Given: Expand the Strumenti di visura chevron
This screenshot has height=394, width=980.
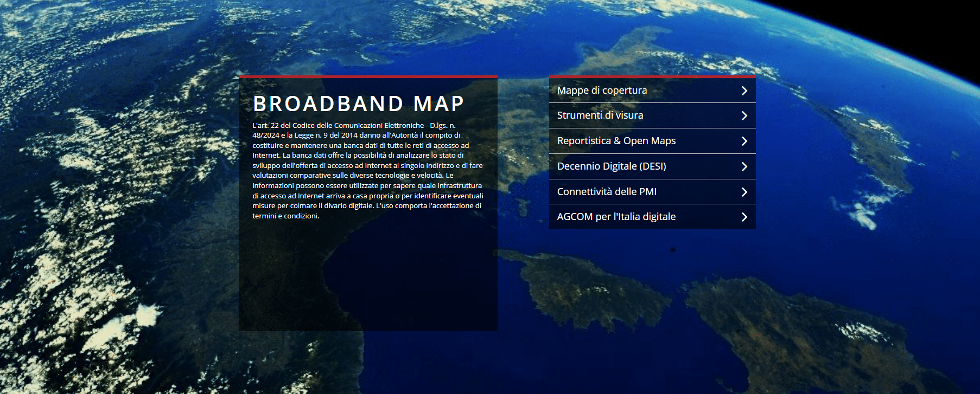Looking at the screenshot, I should click(744, 116).
